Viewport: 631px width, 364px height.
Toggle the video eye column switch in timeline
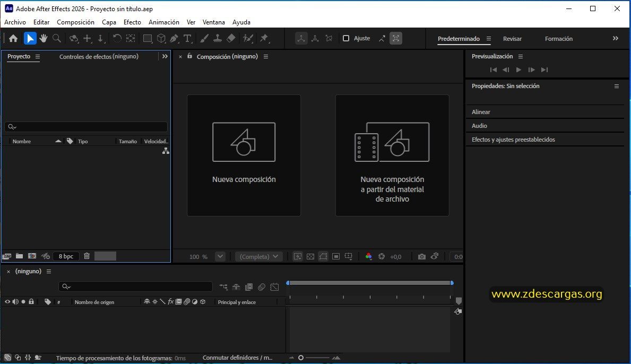7,302
